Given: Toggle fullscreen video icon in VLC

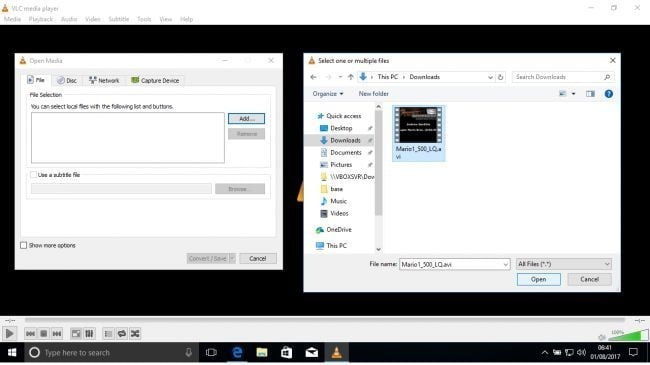Looking at the screenshot, I should pyautogui.click(x=76, y=333).
